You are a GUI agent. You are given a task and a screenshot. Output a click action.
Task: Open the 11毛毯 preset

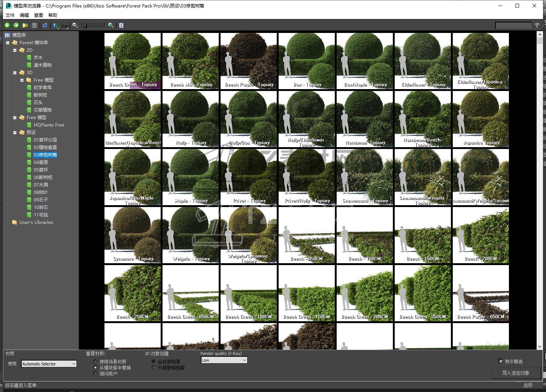41,215
